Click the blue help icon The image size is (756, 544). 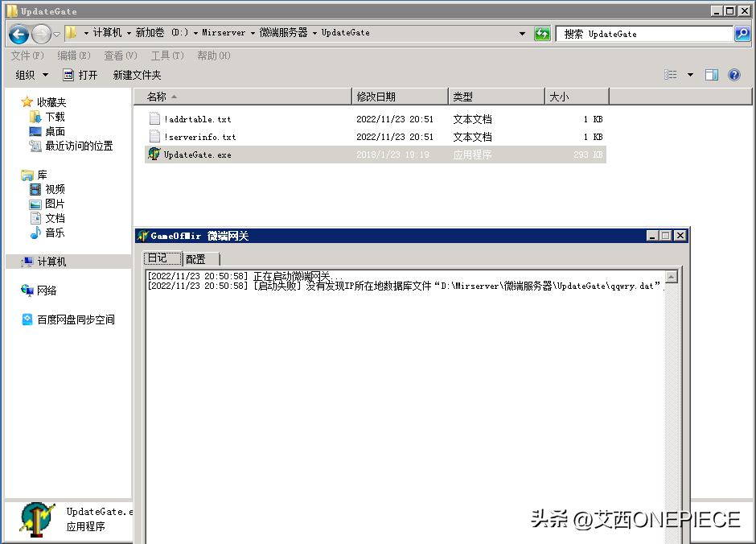click(x=733, y=74)
